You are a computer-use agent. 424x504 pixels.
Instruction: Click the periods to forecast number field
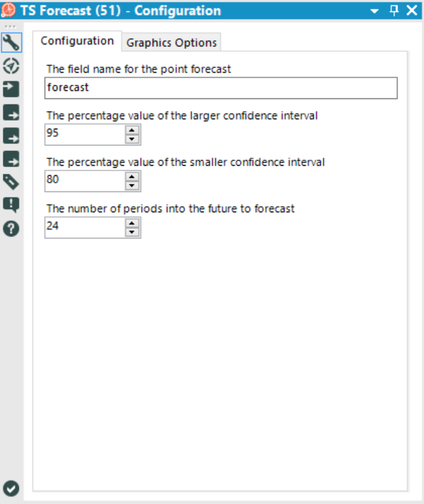coord(85,227)
